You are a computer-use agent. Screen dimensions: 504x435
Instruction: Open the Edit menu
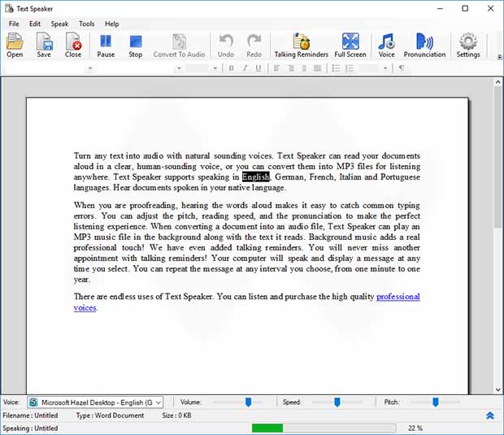click(x=35, y=24)
